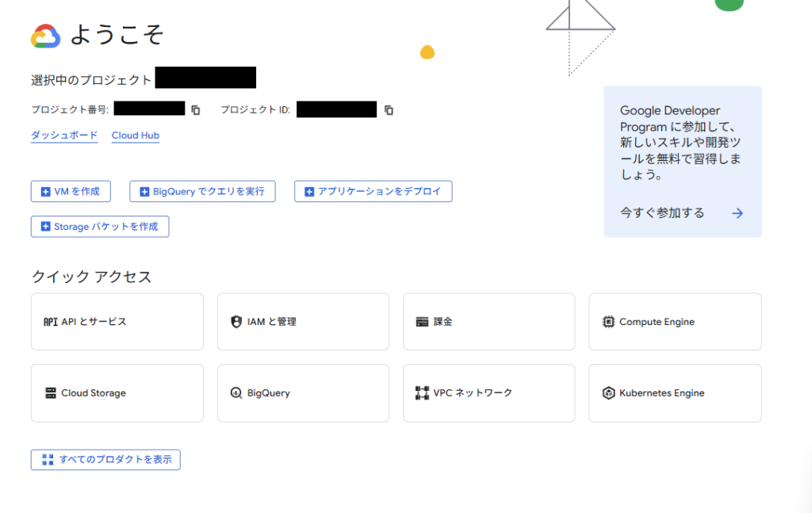Click the Google Cloud logo icon
The height and width of the screenshot is (513, 812).
pyautogui.click(x=45, y=36)
